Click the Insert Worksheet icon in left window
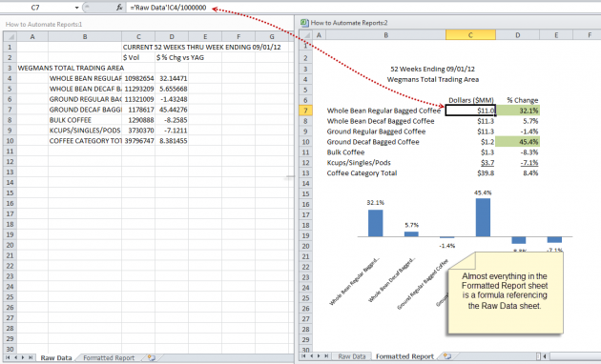 [152, 357]
